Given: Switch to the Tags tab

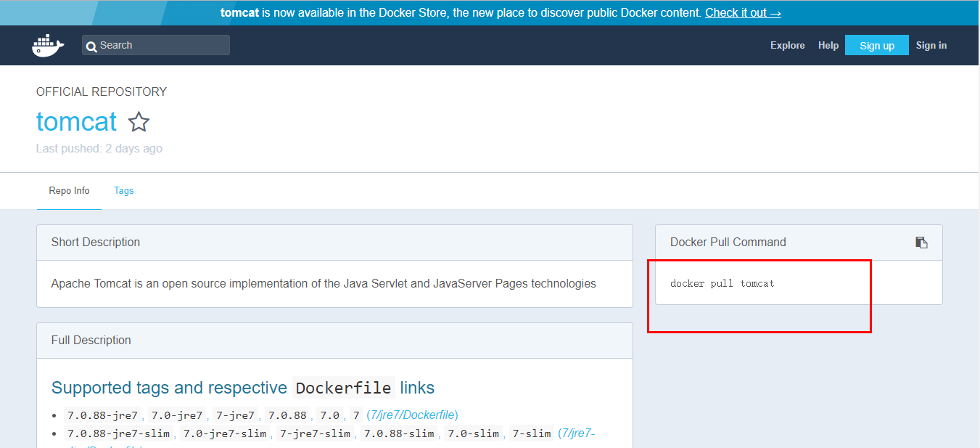Looking at the screenshot, I should coord(124,191).
